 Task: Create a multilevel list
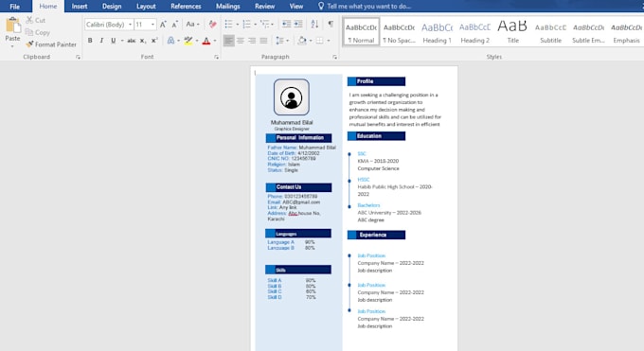coord(265,25)
